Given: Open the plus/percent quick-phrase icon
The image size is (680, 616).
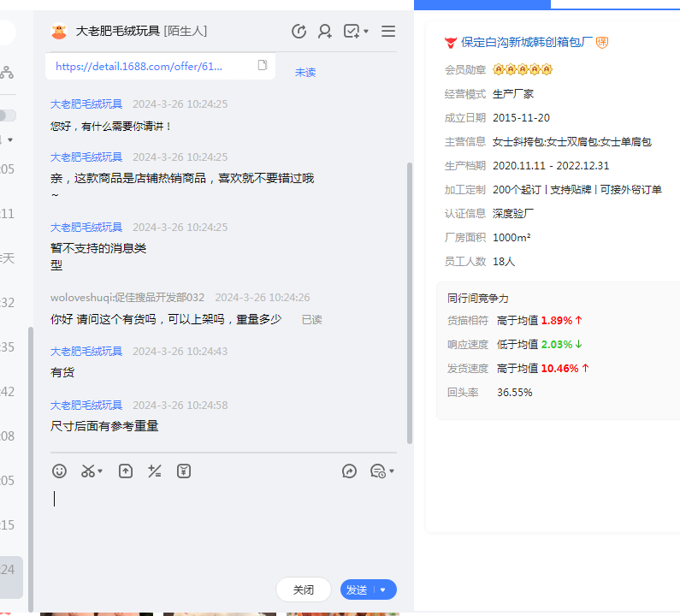Looking at the screenshot, I should coord(154,471).
